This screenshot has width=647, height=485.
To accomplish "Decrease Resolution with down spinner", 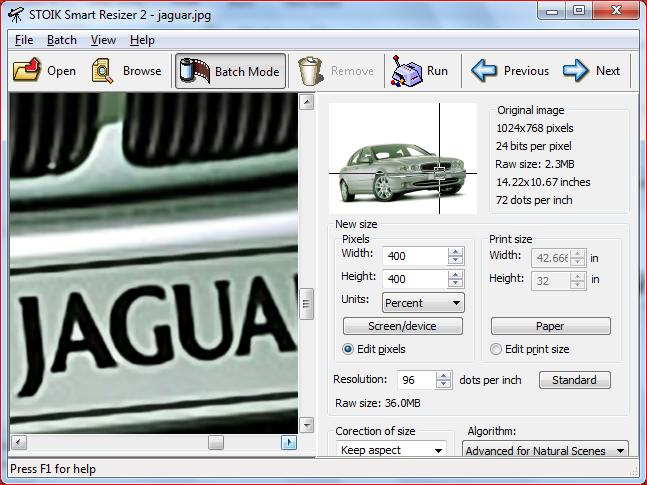I will coord(444,384).
